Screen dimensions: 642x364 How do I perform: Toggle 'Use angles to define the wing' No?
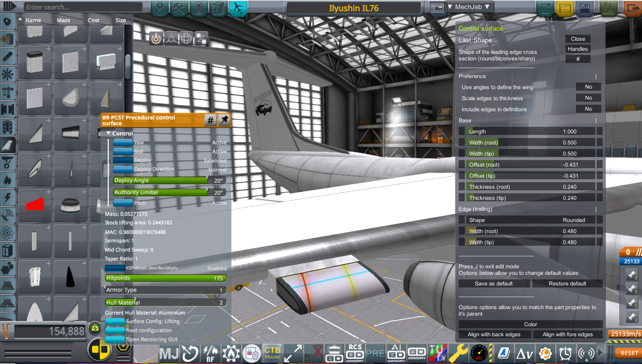588,87
